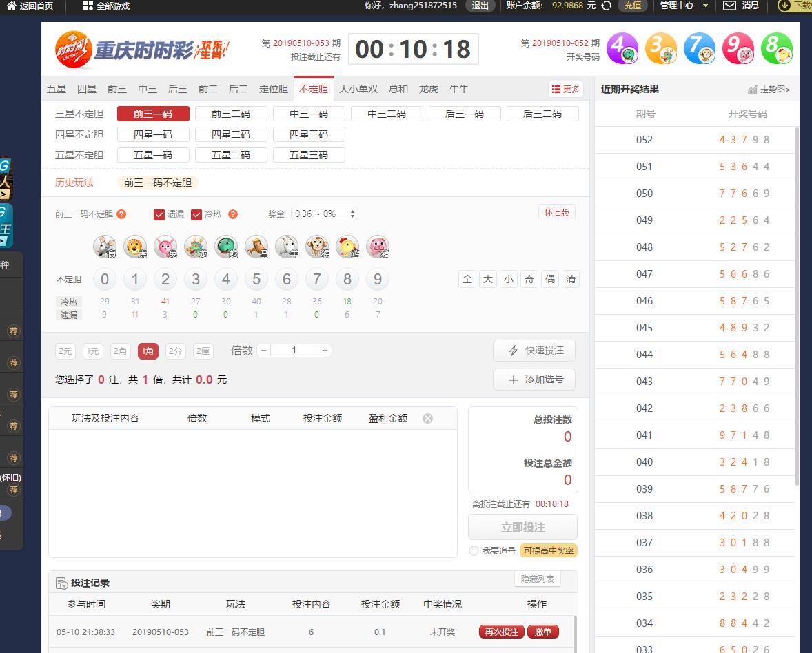Click the help icon beside 冷热
This screenshot has height=653, width=812.
point(233,214)
